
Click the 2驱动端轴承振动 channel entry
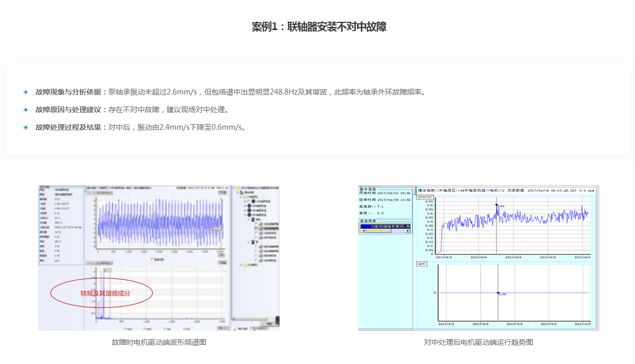(x=385, y=226)
